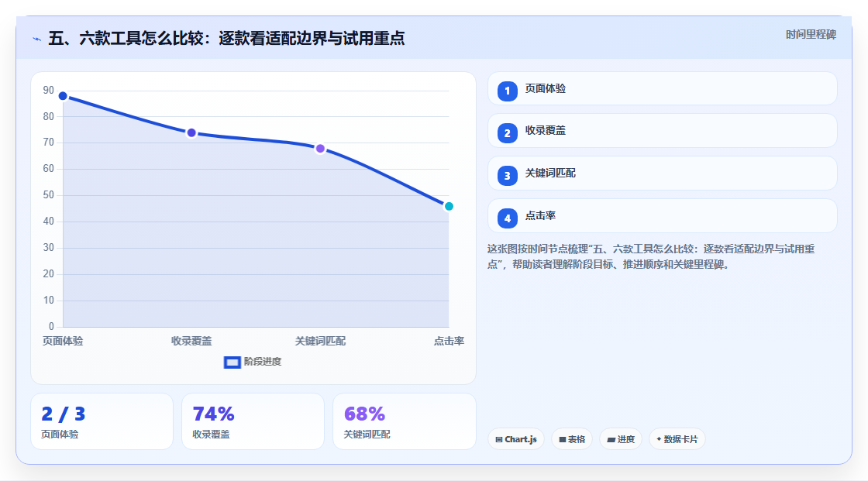The height and width of the screenshot is (481, 868).
Task: Click the 2 / 3 stat value
Action: [63, 414]
